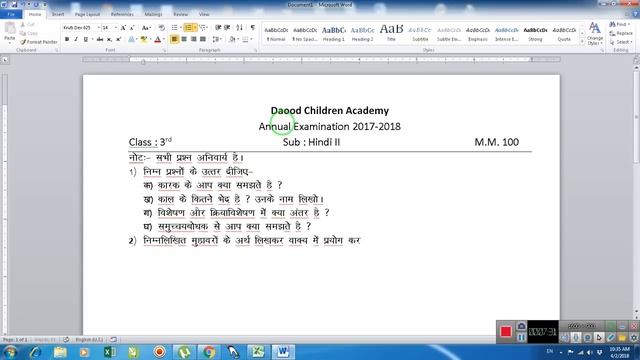Switch to the References tab

(x=122, y=14)
